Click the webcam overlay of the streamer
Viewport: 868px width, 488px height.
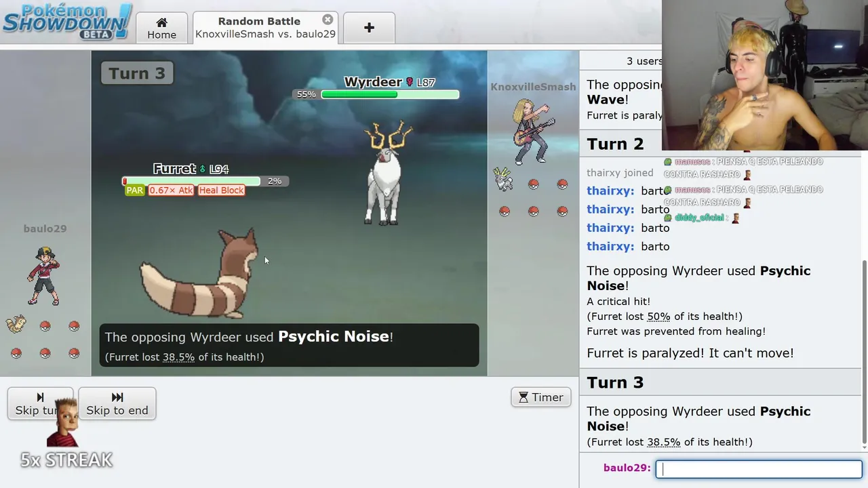765,75
